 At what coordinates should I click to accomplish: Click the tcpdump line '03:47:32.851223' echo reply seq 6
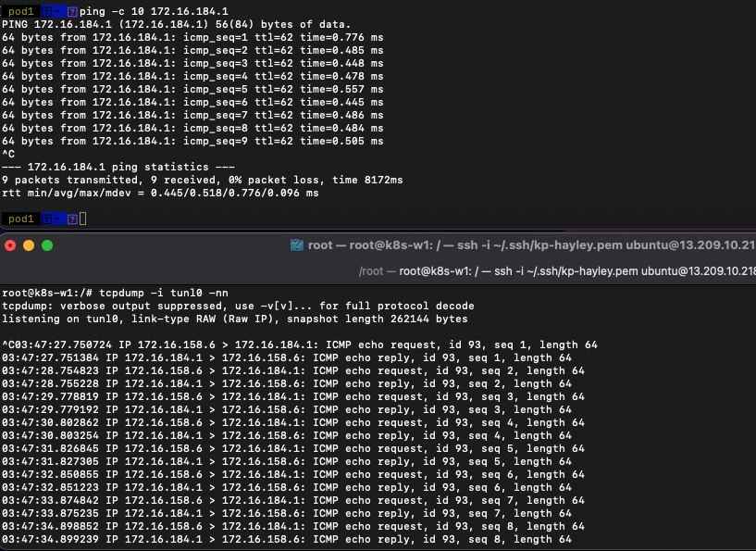pos(287,488)
